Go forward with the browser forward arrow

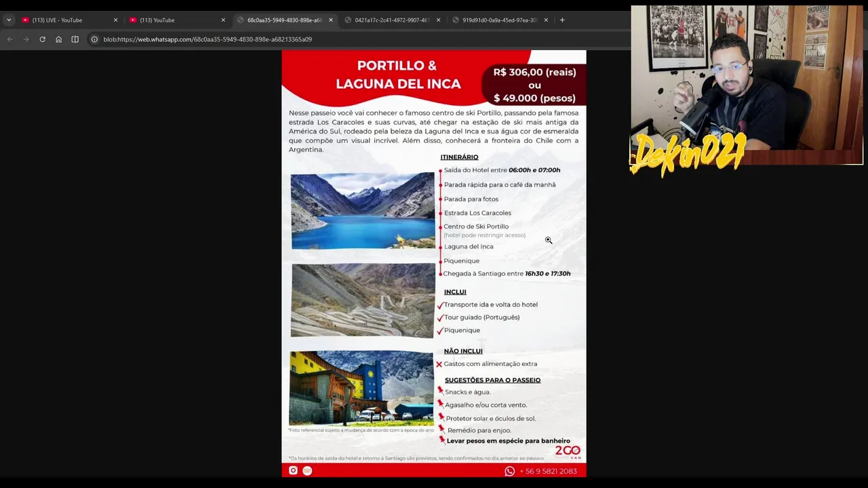[x=26, y=39]
